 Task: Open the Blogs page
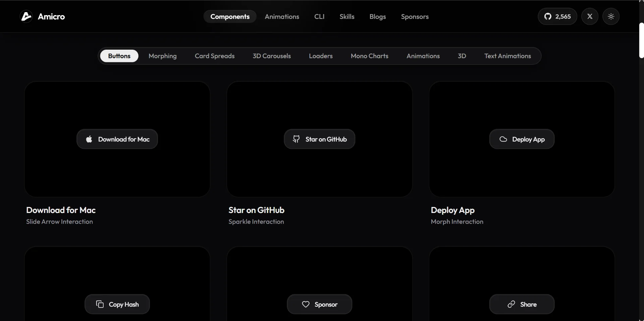coord(378,16)
